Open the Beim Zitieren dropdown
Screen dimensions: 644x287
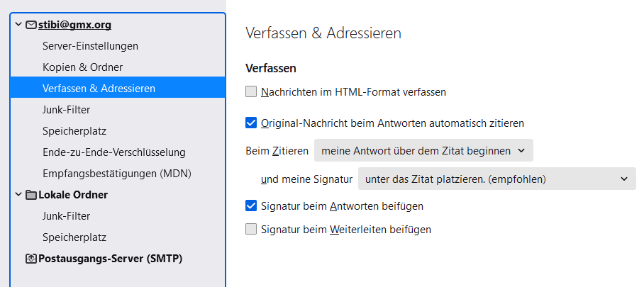tap(423, 150)
